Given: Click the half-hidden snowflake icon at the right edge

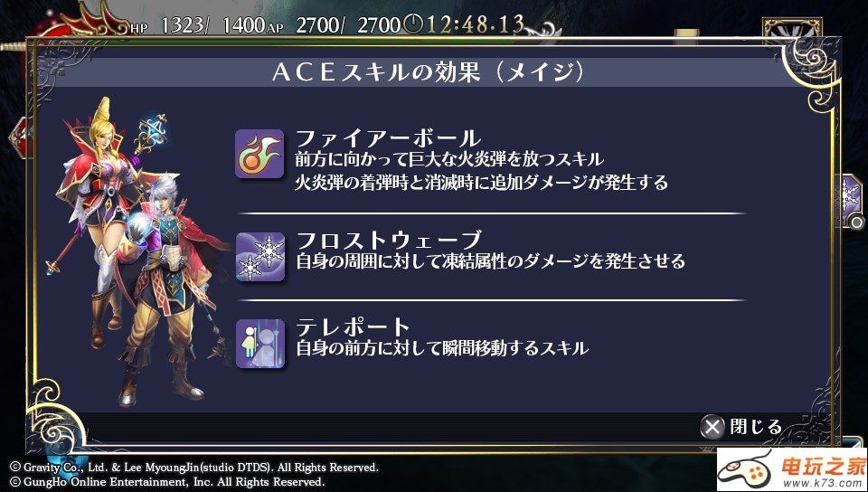Looking at the screenshot, I should [853, 198].
